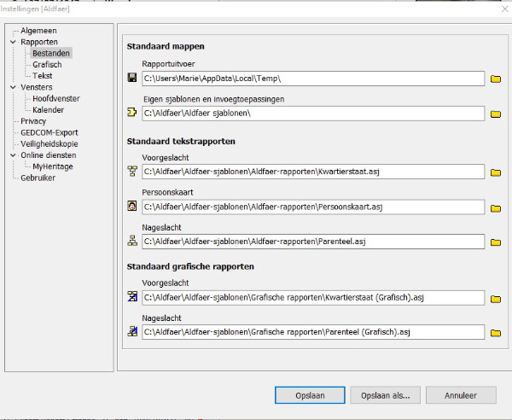Click the floppy disk icon beside Rapportuitvoer
The width and height of the screenshot is (512, 420).
(132, 79)
